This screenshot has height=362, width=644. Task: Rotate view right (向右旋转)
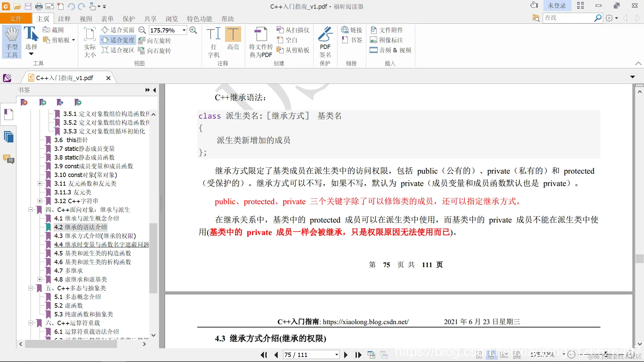click(155, 51)
